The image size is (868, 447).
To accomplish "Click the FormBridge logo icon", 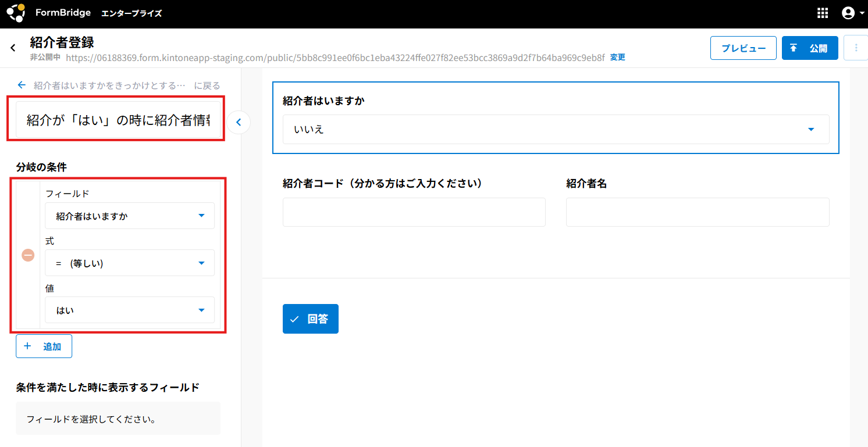I will (16, 13).
